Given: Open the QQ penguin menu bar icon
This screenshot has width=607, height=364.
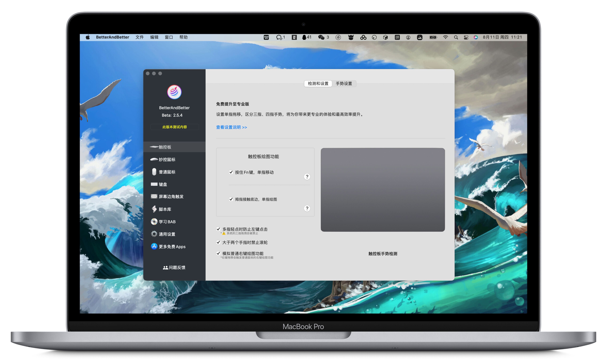Looking at the screenshot, I should pos(306,37).
